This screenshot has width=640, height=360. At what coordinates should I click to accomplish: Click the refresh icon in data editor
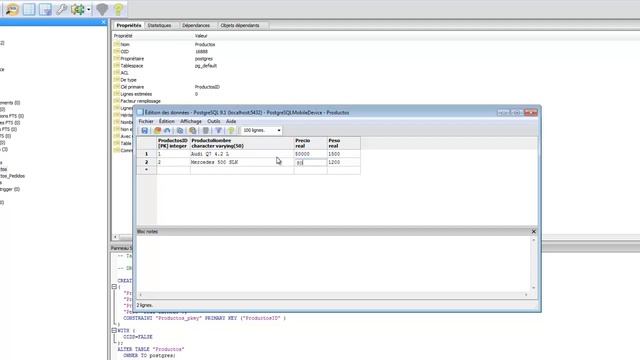pos(158,131)
